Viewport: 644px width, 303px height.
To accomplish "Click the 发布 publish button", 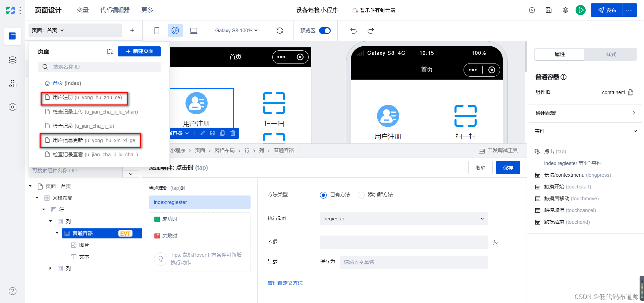I will [x=607, y=10].
